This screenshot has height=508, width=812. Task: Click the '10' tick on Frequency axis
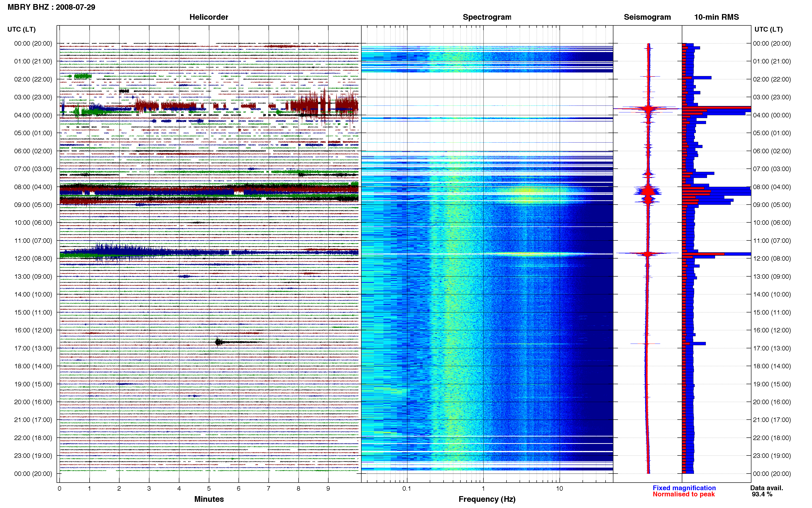[559, 489]
